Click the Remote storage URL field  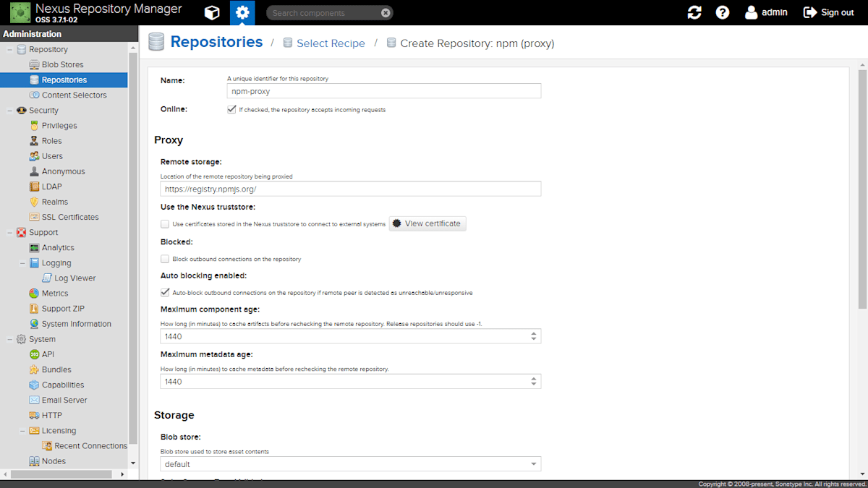click(351, 189)
